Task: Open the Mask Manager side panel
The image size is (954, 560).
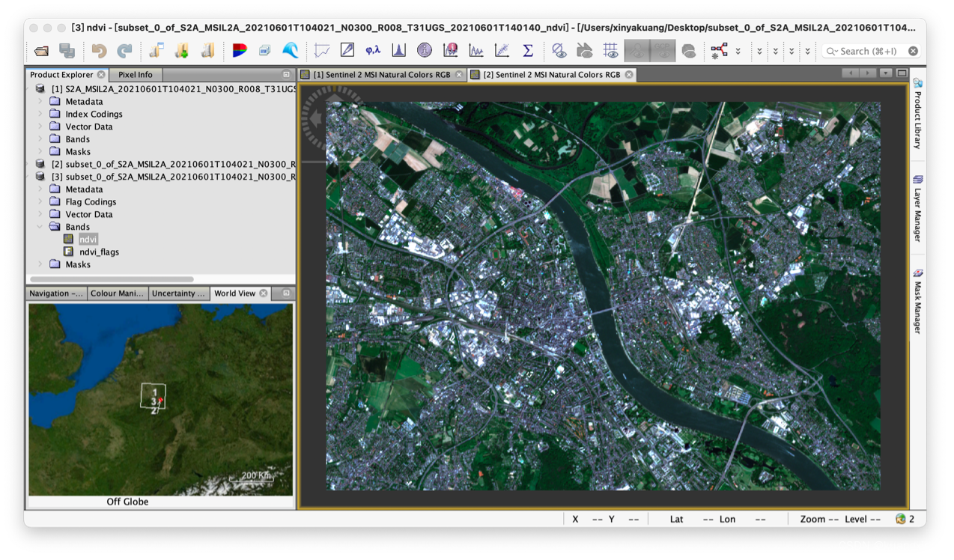Action: [917, 302]
